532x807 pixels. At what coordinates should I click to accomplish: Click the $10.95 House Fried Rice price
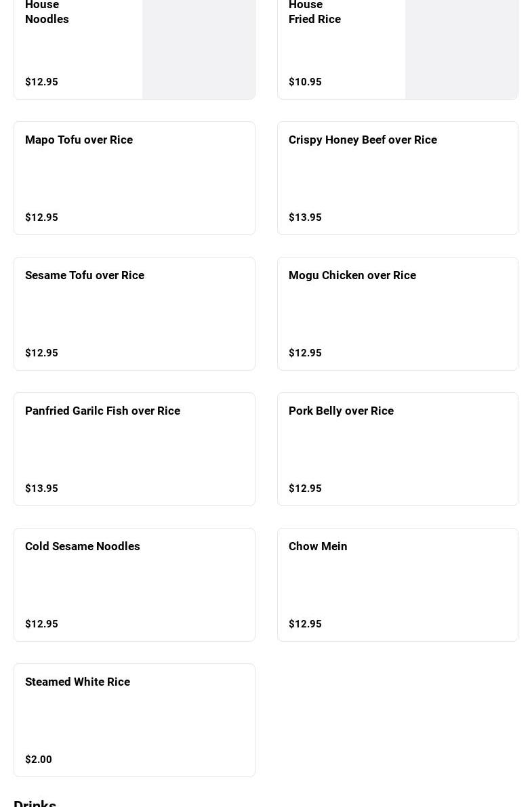click(305, 82)
